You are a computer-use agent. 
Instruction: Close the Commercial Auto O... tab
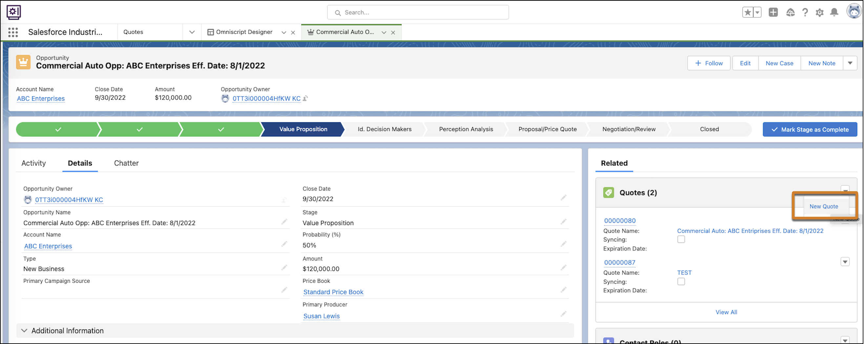tap(393, 33)
